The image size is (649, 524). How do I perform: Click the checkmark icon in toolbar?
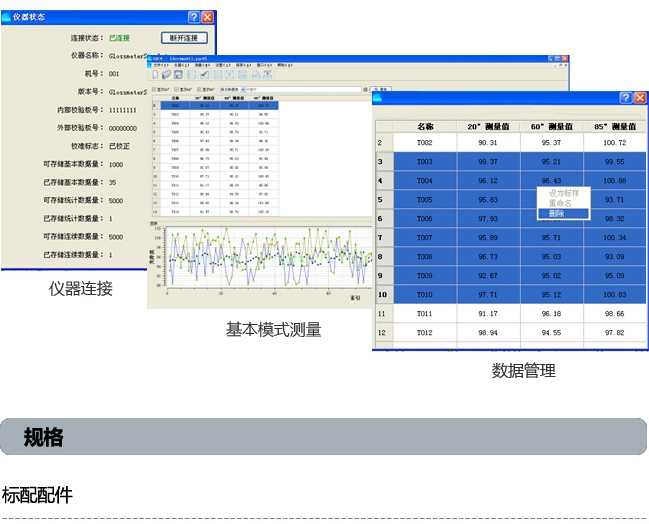pos(203,75)
